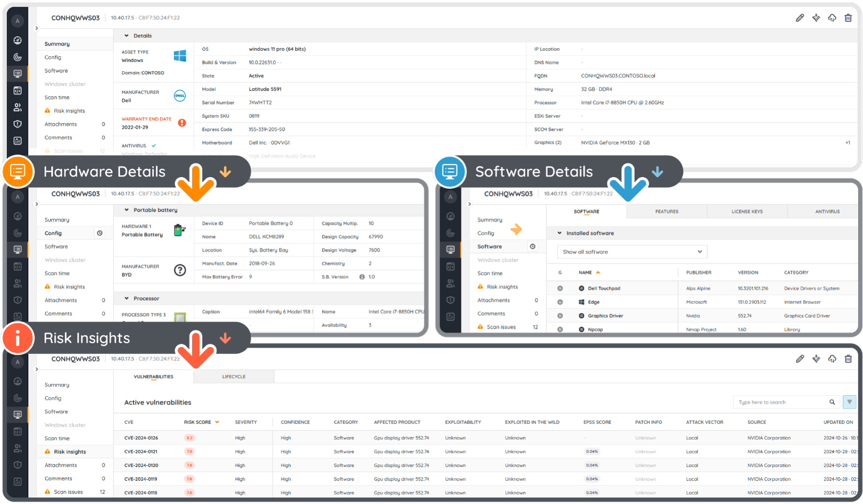The width and height of the screenshot is (863, 504).
Task: Switch to the Features tab
Action: point(667,211)
